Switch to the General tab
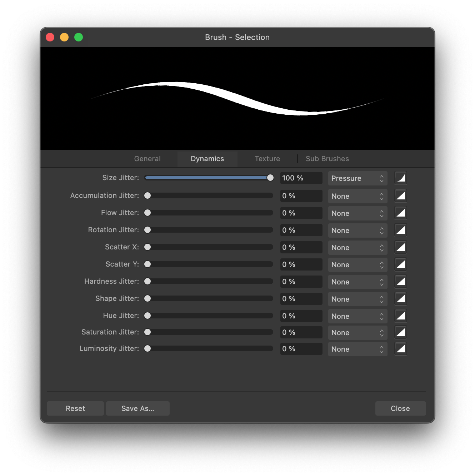This screenshot has height=476, width=475. [147, 159]
